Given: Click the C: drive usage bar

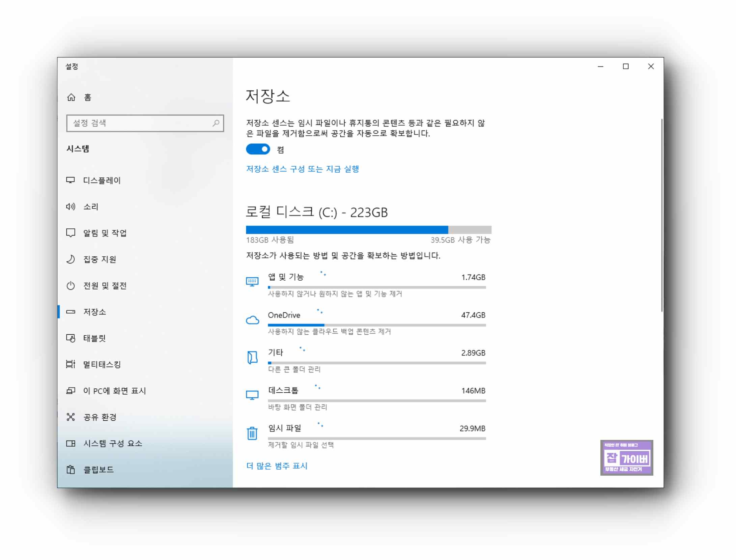Looking at the screenshot, I should (368, 230).
